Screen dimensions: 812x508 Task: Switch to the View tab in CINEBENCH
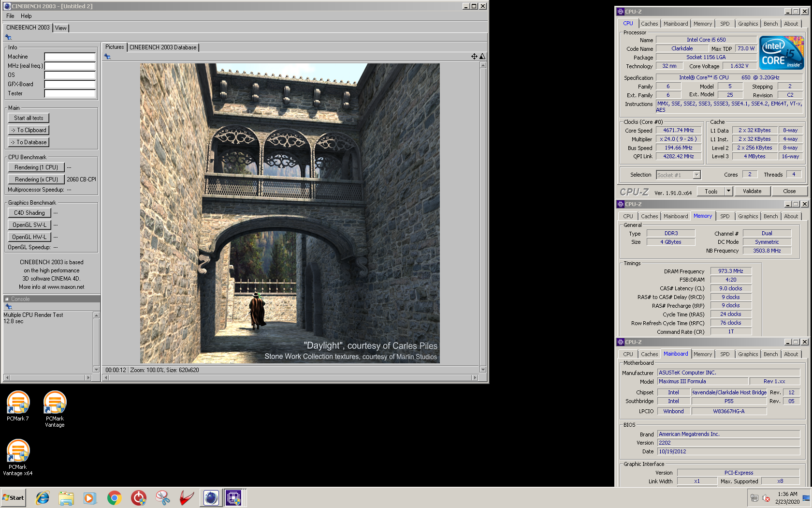[x=61, y=28]
